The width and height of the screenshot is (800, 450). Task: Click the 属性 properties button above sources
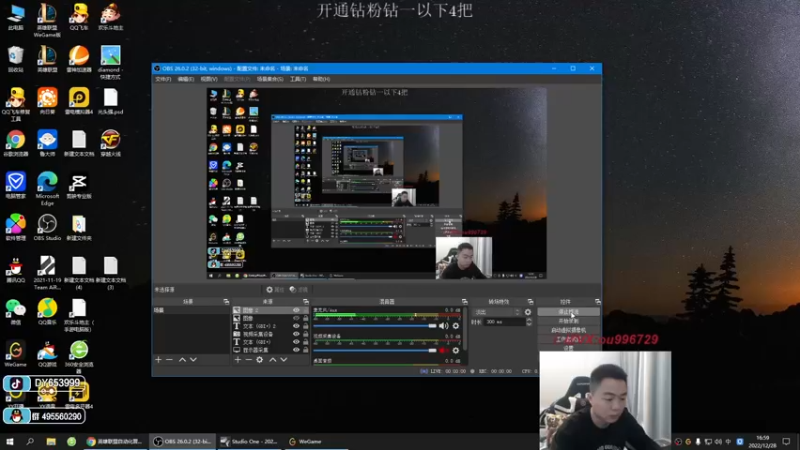click(x=275, y=290)
